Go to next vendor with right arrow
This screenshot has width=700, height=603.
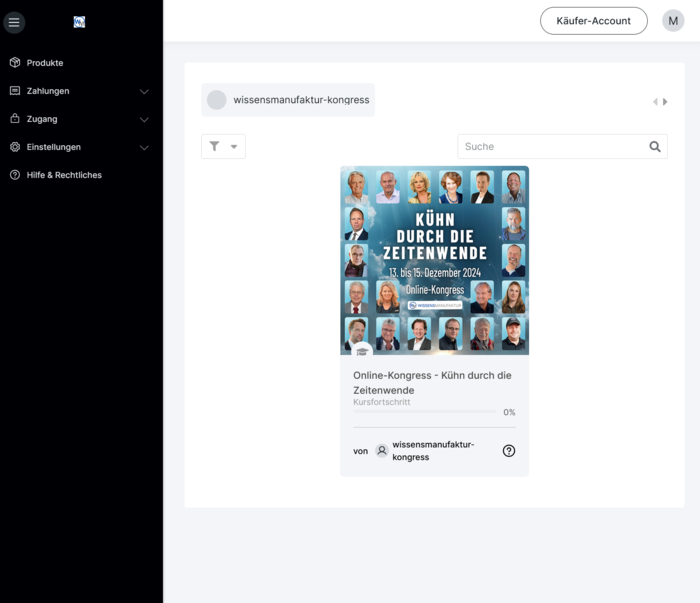point(665,102)
